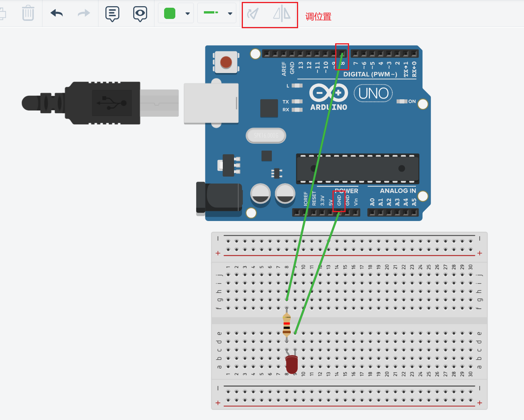Select the resistor on the breadboard

287,325
